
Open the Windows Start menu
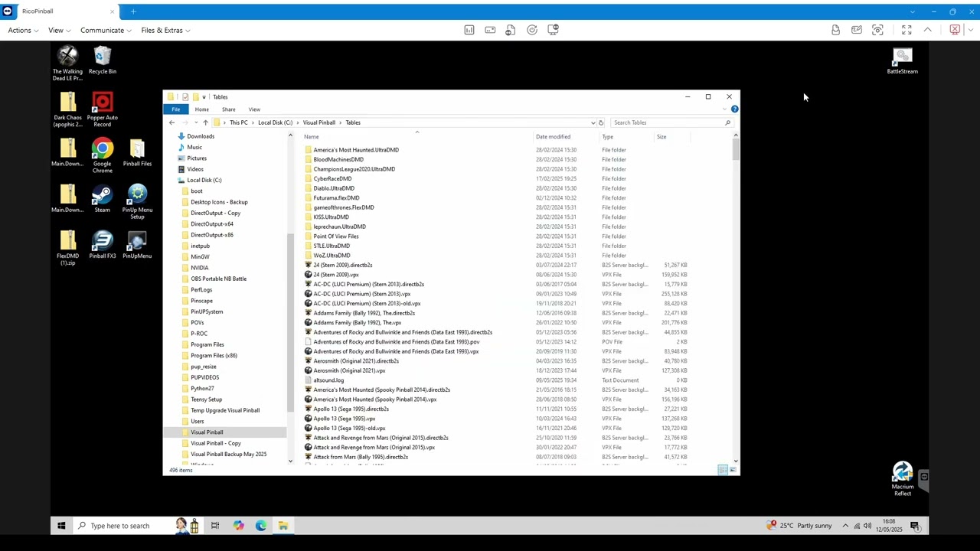(x=61, y=526)
